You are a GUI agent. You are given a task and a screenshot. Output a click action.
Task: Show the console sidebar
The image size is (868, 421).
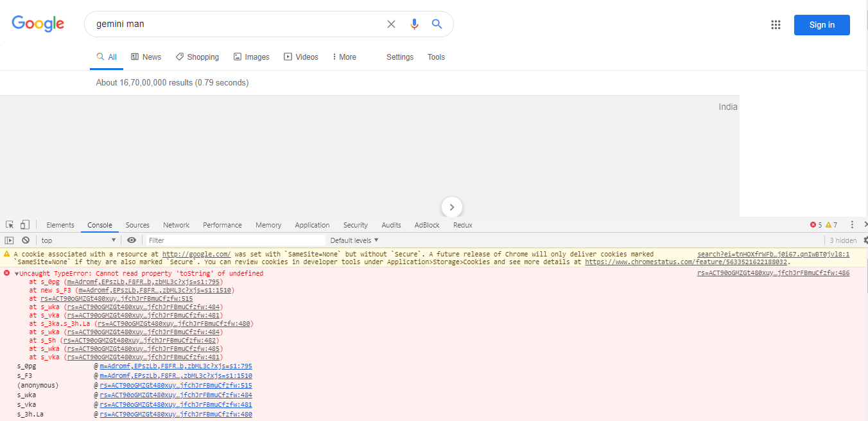pos(9,240)
